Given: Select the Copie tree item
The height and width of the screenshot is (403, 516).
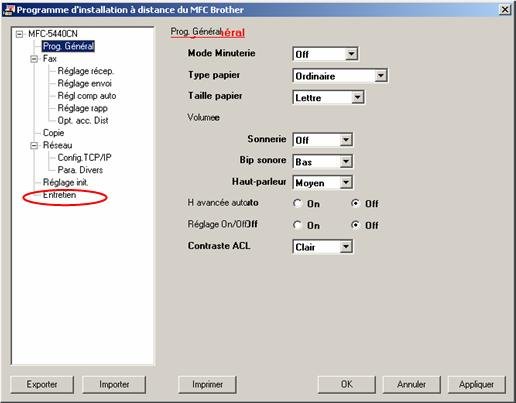Looking at the screenshot, I should pos(53,133).
